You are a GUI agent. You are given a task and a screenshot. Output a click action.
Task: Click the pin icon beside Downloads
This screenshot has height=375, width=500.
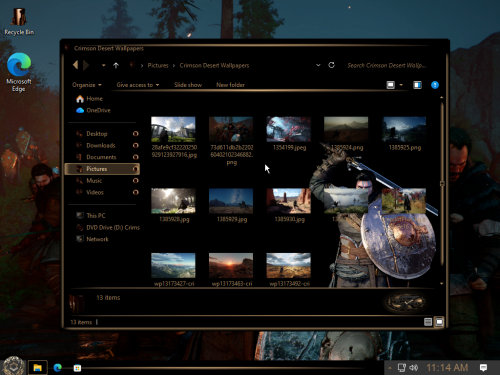pyautogui.click(x=136, y=145)
